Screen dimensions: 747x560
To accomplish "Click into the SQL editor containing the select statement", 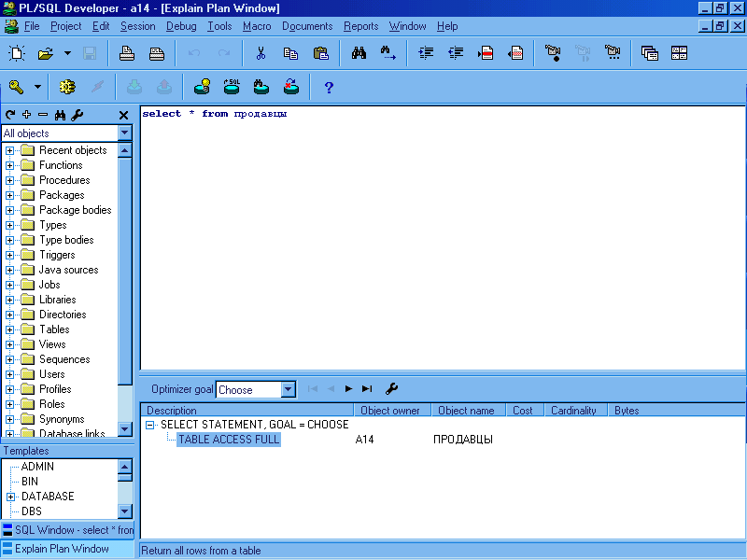I will click(442, 237).
